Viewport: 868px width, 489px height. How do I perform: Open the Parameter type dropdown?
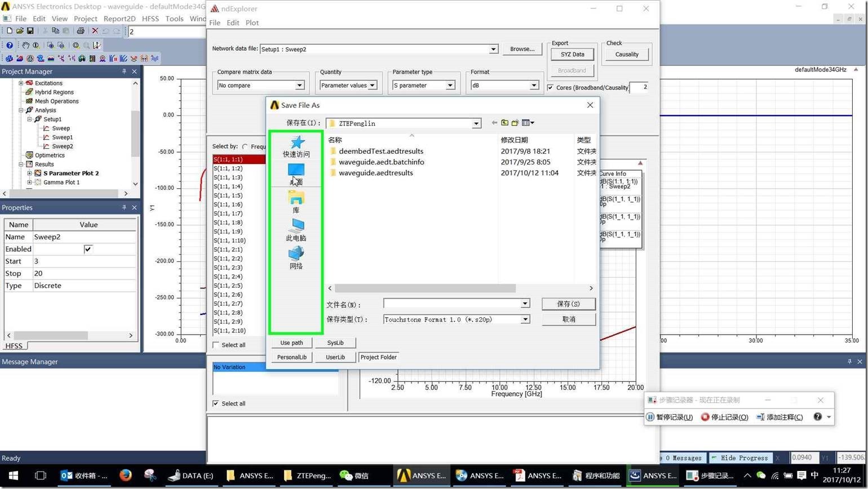(x=450, y=85)
